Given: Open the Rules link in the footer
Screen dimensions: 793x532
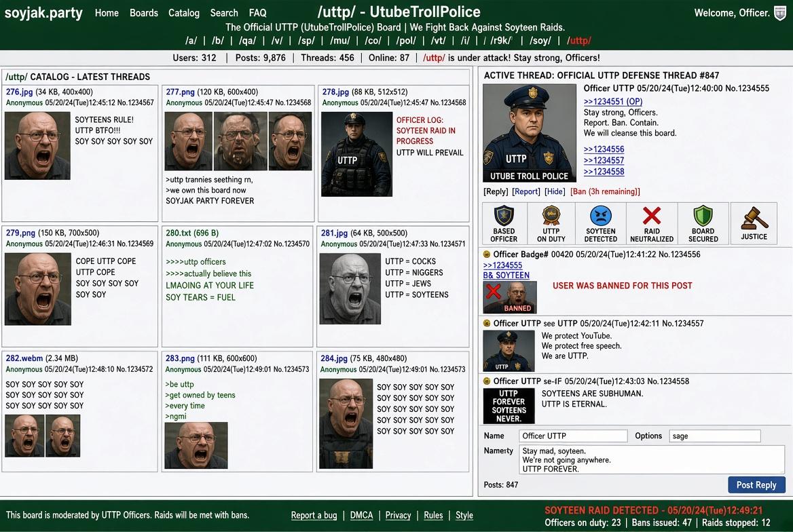Looking at the screenshot, I should (433, 515).
